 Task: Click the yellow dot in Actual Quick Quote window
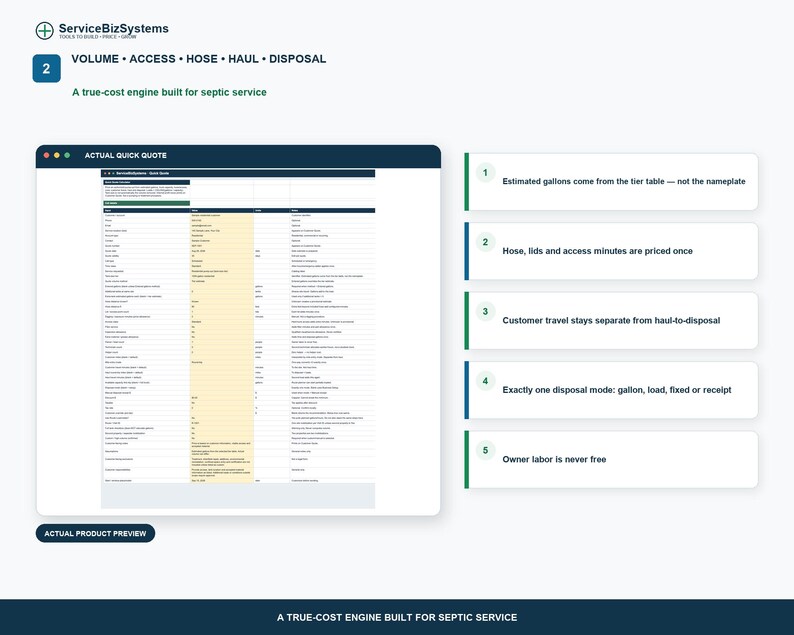[x=57, y=155]
